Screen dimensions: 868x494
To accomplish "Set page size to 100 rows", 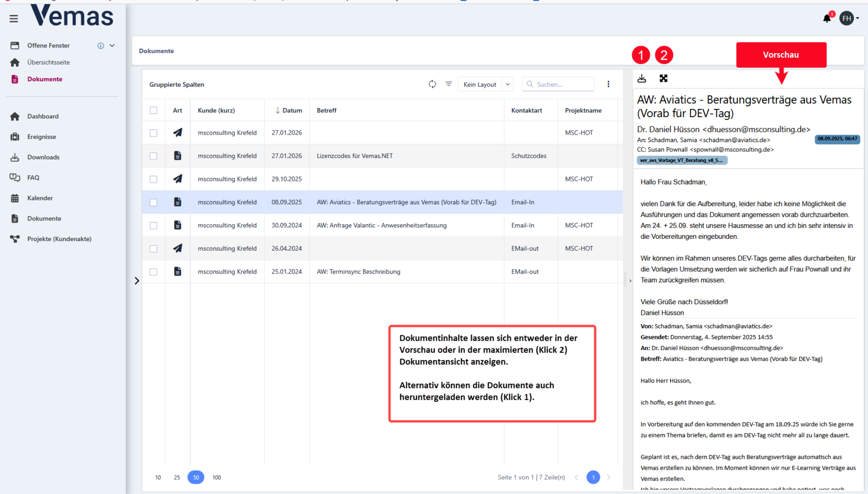I will [216, 478].
